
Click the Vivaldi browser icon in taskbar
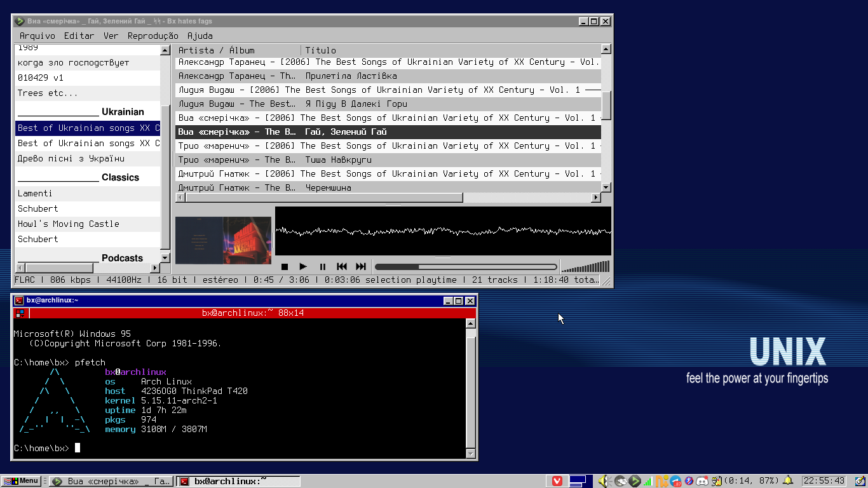point(557,481)
